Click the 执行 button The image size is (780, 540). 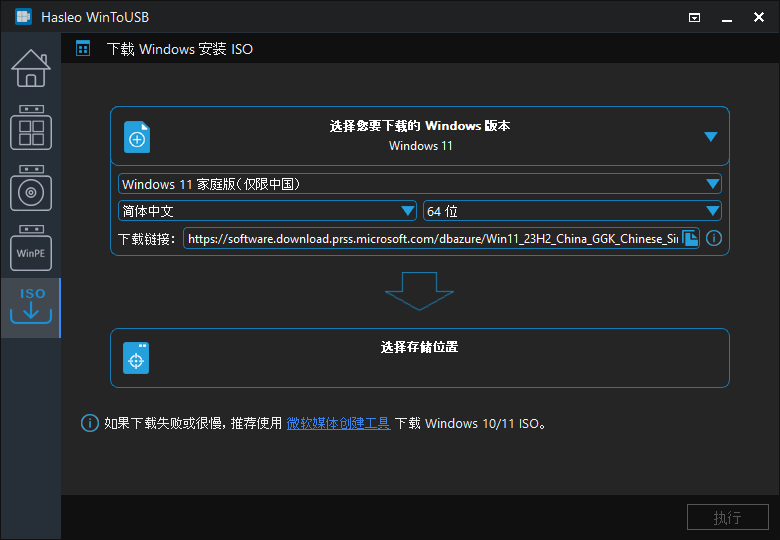[728, 518]
